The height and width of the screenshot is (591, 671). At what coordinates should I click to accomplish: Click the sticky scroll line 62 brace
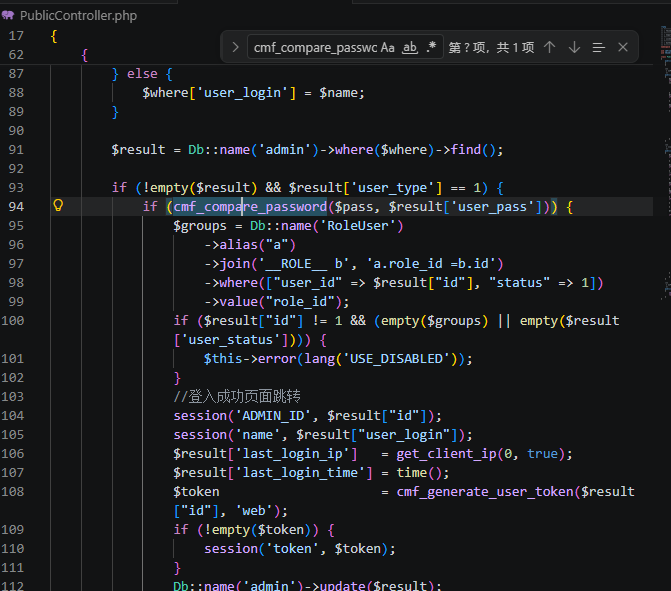[84, 55]
